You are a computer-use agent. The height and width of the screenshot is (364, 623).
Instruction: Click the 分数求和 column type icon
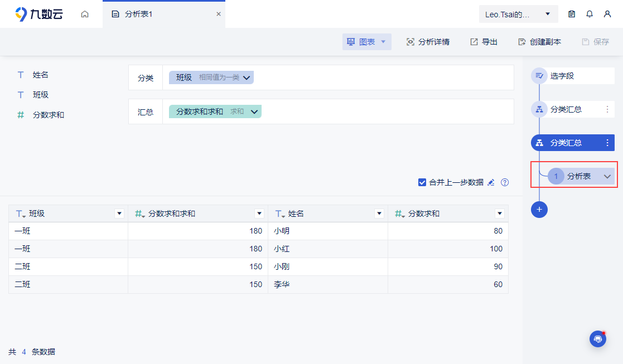click(x=399, y=213)
